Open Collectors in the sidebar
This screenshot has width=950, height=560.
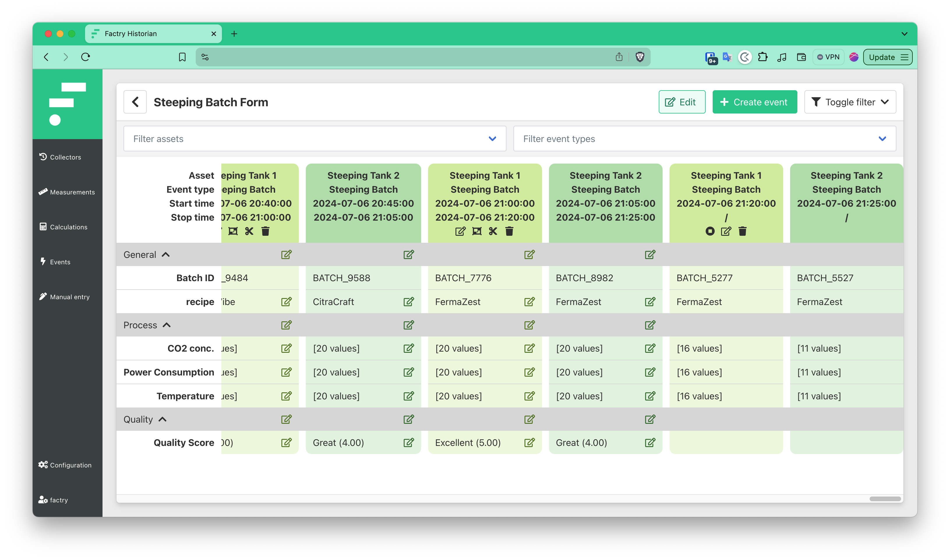pos(60,157)
